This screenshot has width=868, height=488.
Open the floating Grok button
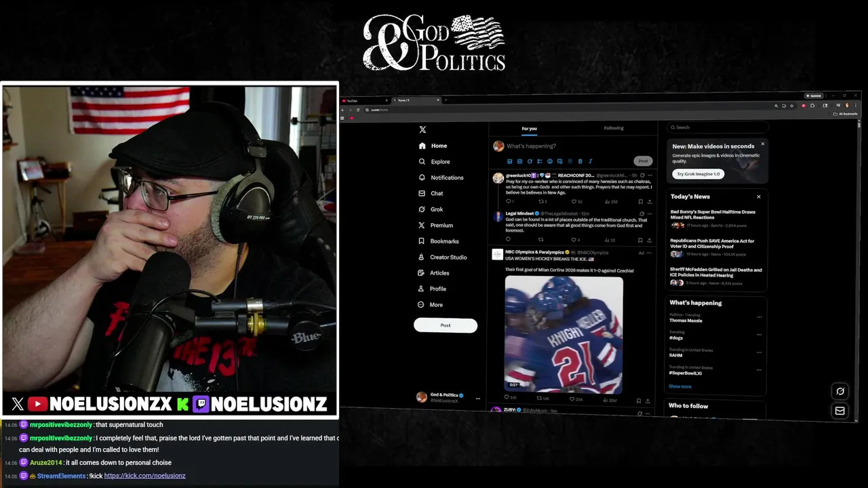click(x=840, y=391)
